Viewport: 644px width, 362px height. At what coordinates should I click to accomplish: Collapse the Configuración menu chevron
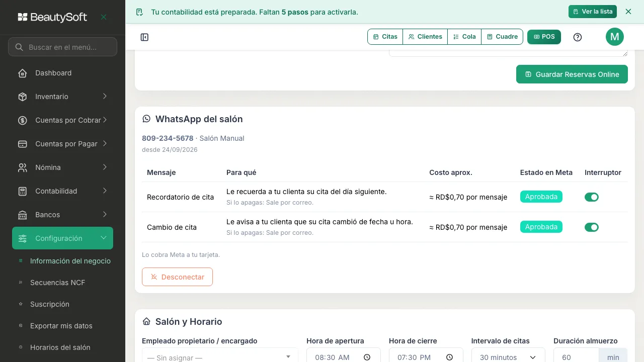coord(104,238)
